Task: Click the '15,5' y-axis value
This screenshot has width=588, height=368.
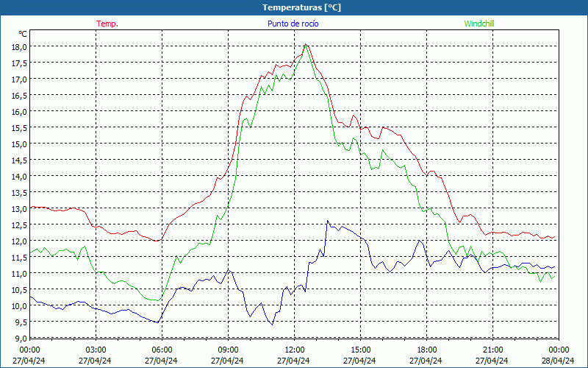Action: coord(20,127)
